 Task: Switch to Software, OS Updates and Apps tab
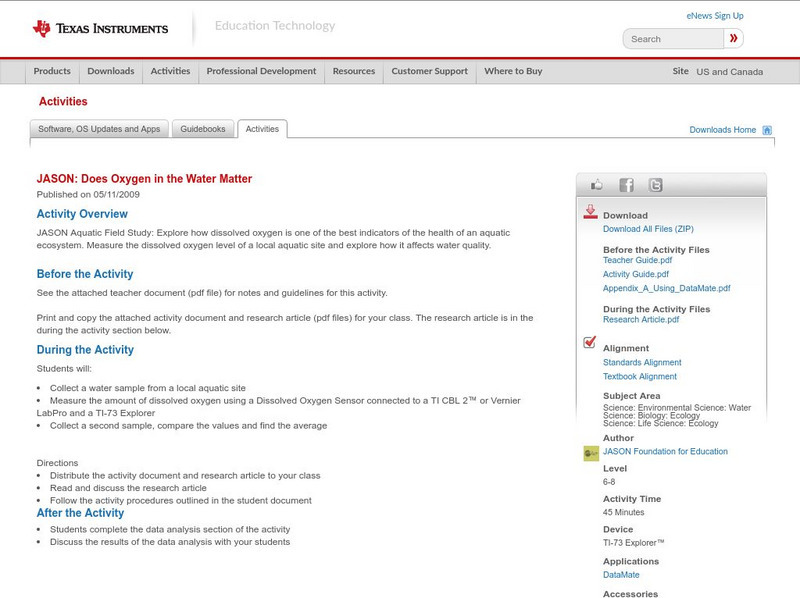pos(99,129)
